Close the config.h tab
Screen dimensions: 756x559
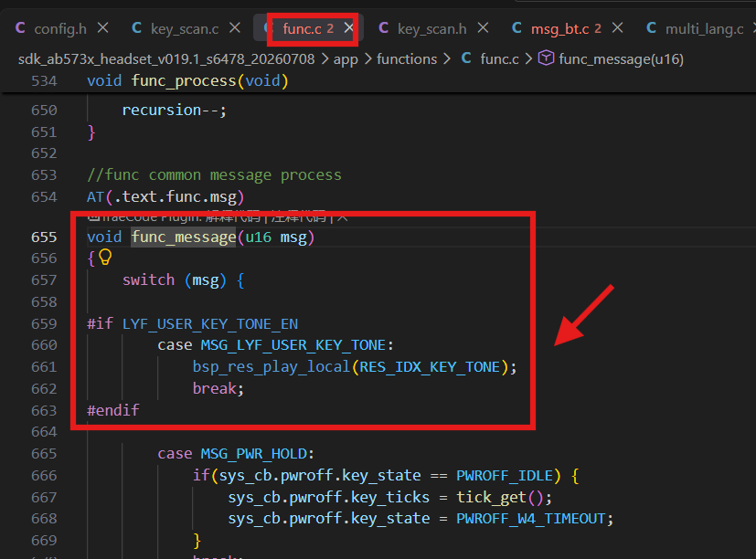click(102, 28)
